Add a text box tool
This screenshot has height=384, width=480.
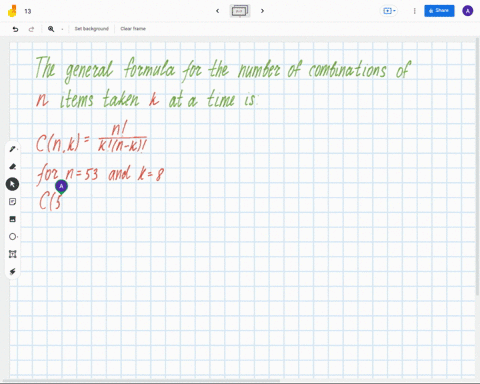click(x=13, y=254)
